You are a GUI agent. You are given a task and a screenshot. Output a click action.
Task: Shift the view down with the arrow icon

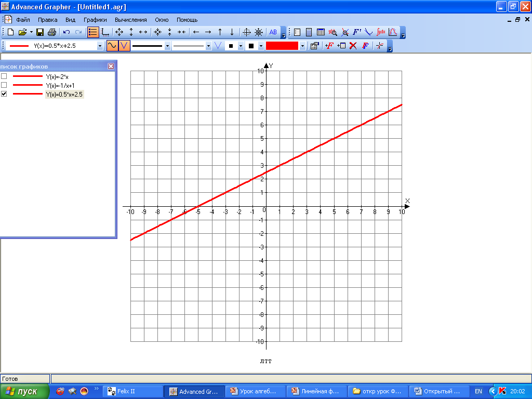tap(232, 32)
